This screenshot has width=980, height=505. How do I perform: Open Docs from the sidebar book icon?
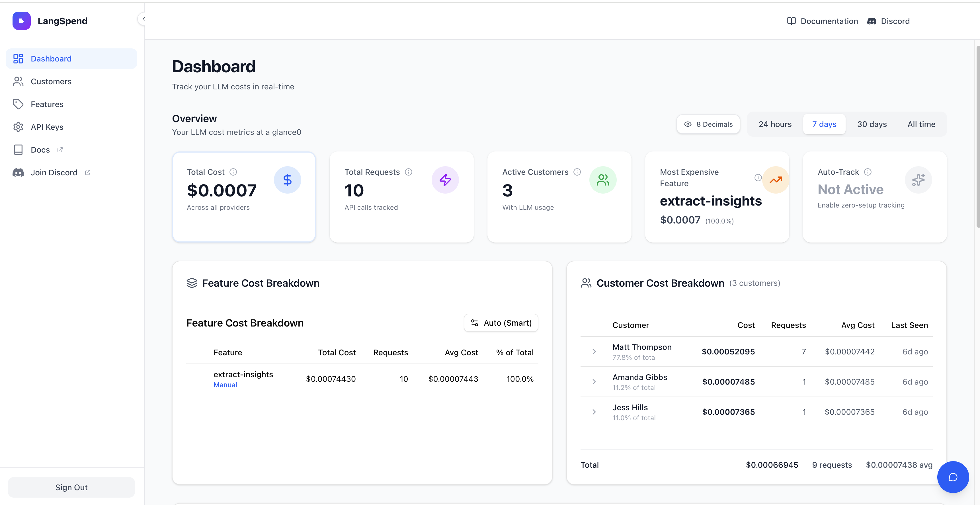point(18,149)
